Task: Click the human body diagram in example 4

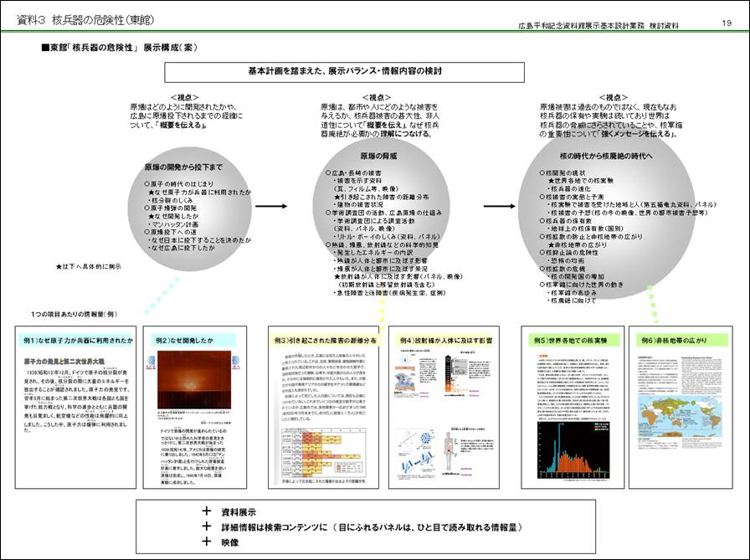Action: [448, 450]
